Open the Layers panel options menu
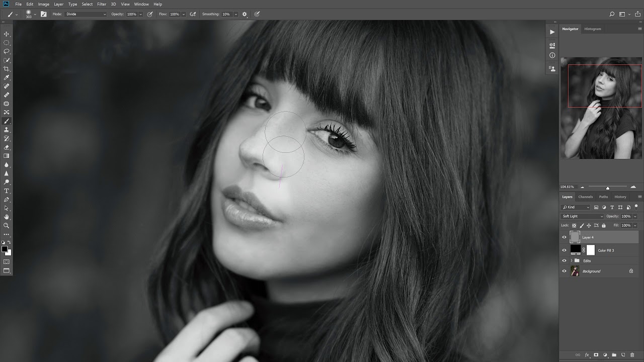Image resolution: width=644 pixels, height=362 pixels. click(x=640, y=197)
